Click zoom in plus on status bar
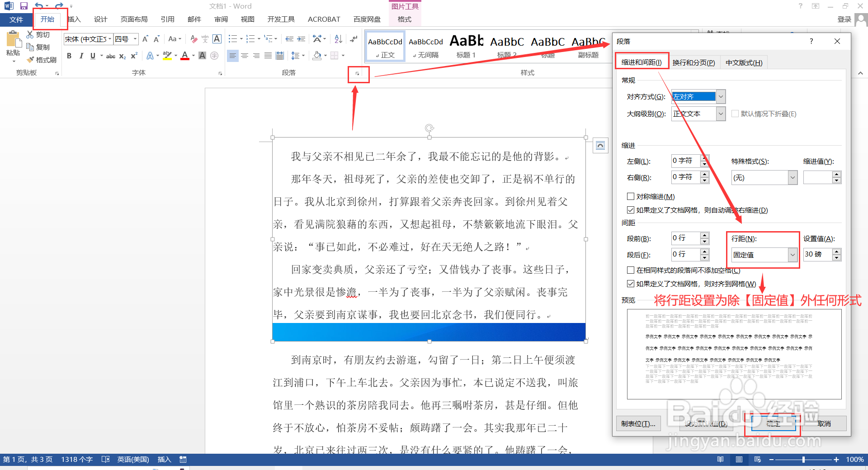Screen dimensions: 868x470 (836, 460)
